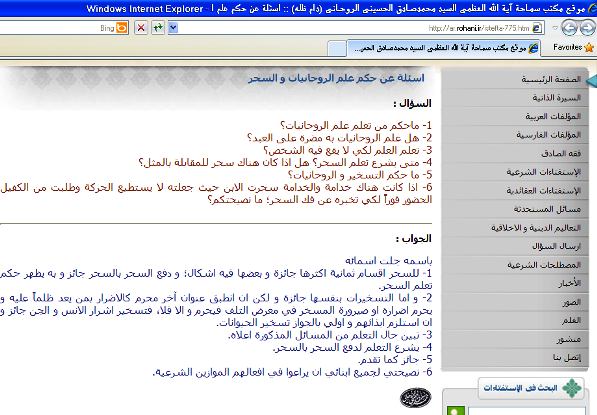Click the page heading اسئلة عن حكم علم الروحانيات و السحر
The width and height of the screenshot is (597, 415).
336,78
